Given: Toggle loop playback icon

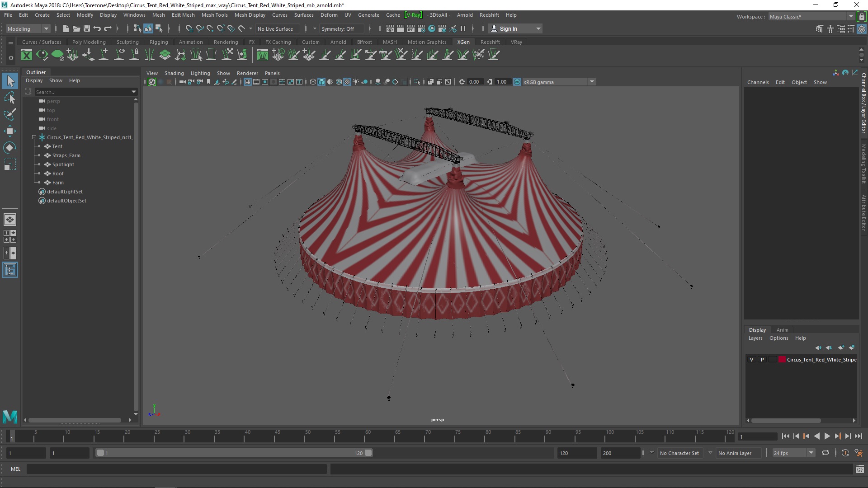Looking at the screenshot, I should pyautogui.click(x=826, y=453).
